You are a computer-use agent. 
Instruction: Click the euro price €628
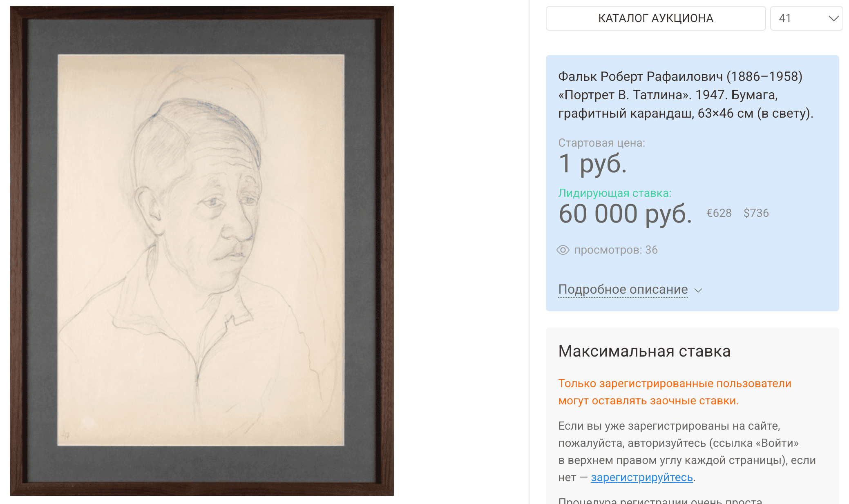pos(719,213)
